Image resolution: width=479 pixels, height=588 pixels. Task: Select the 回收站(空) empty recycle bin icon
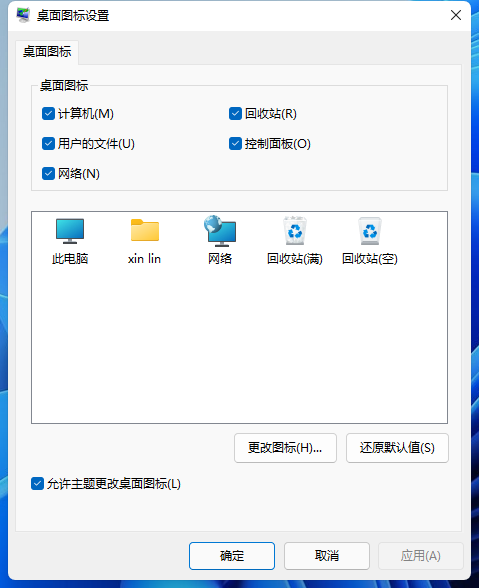tap(370, 231)
